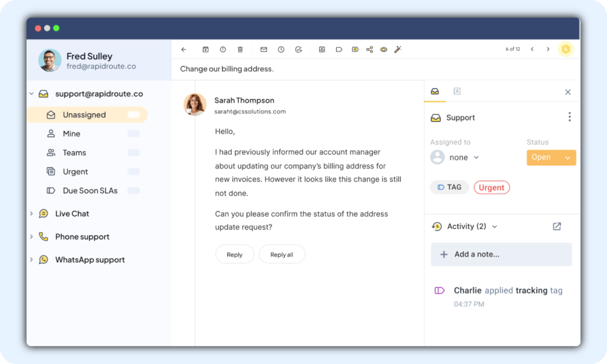The height and width of the screenshot is (364, 607).
Task: Click the Reply button
Action: tap(235, 254)
